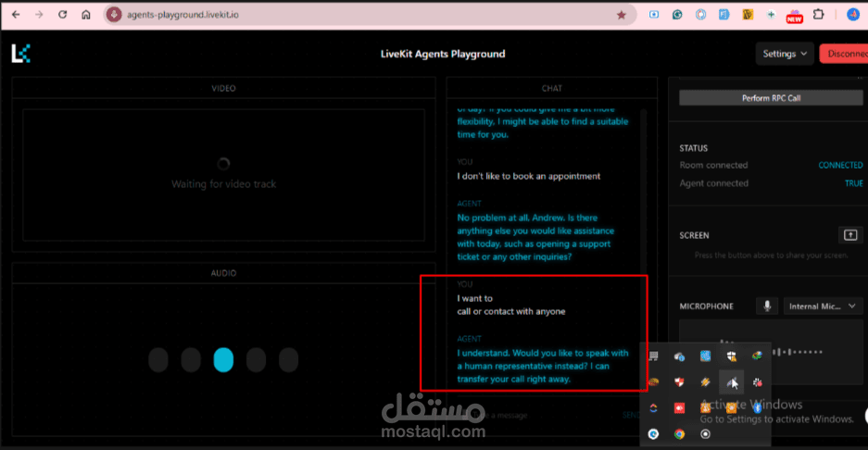Click the CHAT panel header
The width and height of the screenshot is (868, 450).
(x=552, y=88)
